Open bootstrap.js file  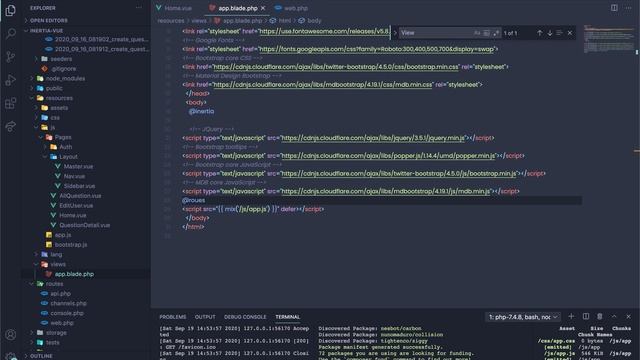(71, 244)
